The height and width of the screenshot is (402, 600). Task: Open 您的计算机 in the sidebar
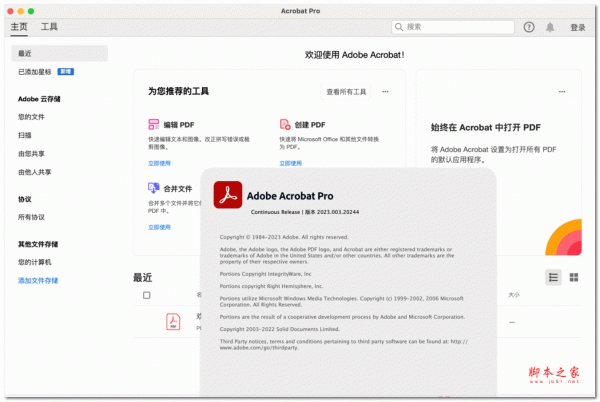34,262
